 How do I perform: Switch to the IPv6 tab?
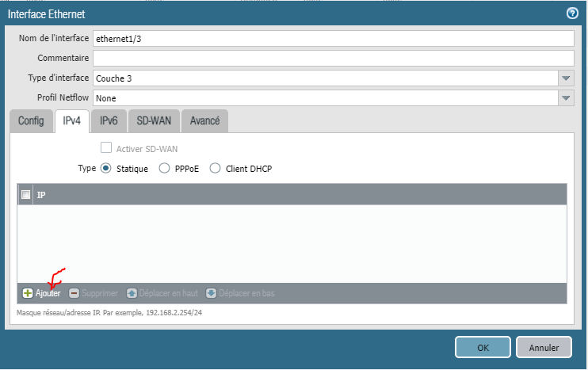click(x=109, y=121)
